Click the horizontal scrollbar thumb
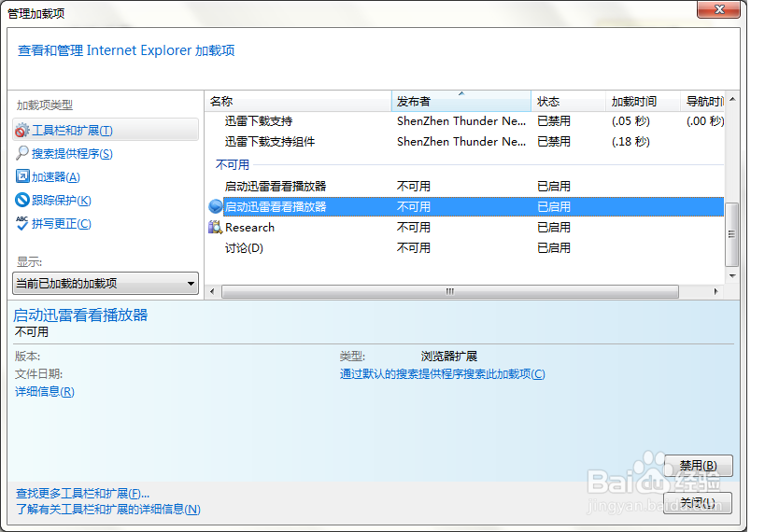This screenshot has width=765, height=532. click(x=450, y=291)
